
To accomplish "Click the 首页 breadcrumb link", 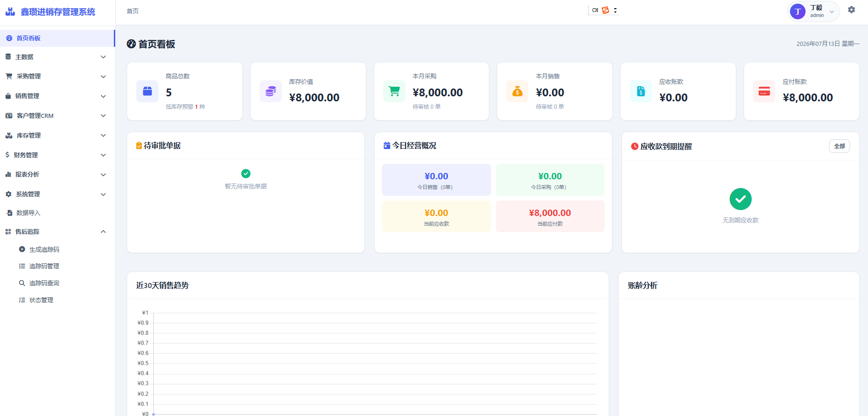I will coord(133,11).
